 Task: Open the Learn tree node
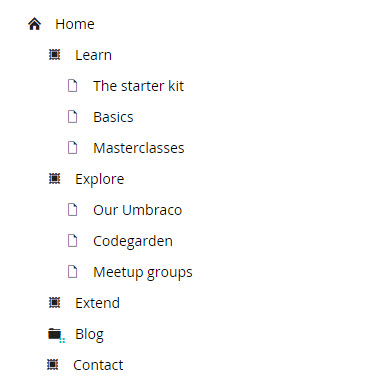pos(93,55)
